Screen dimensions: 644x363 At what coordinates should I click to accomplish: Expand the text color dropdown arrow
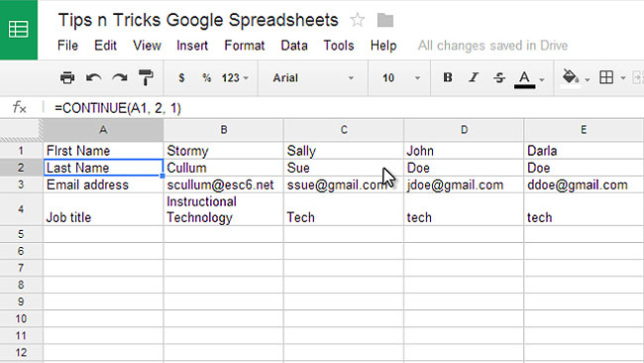point(542,79)
